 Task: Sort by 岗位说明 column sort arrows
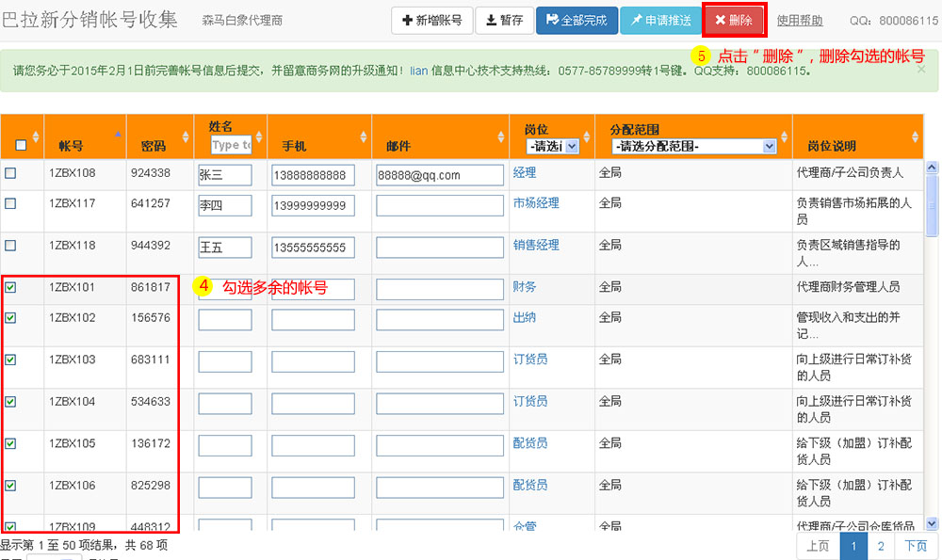915,136
